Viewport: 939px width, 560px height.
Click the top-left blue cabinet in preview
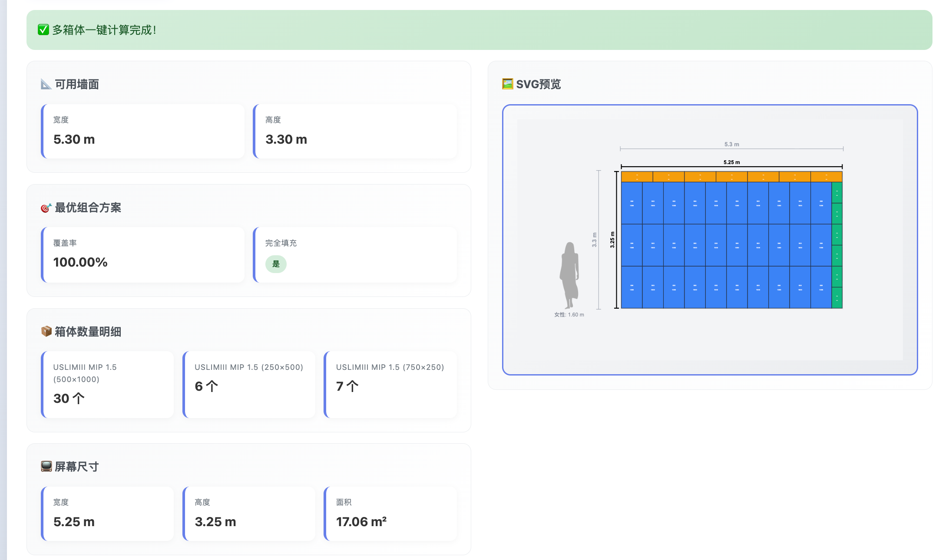(632, 203)
